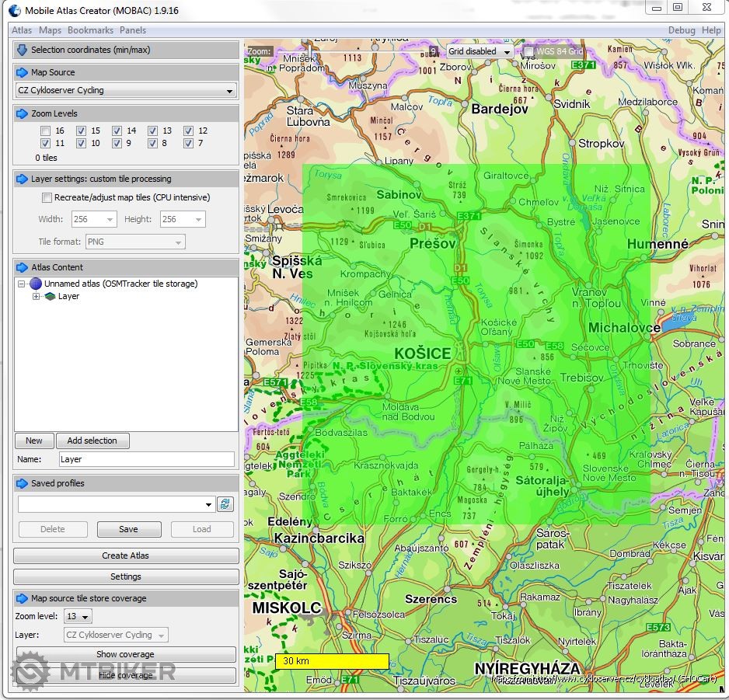Enable zoom level 16 checkbox
The width and height of the screenshot is (729, 700).
click(x=46, y=131)
